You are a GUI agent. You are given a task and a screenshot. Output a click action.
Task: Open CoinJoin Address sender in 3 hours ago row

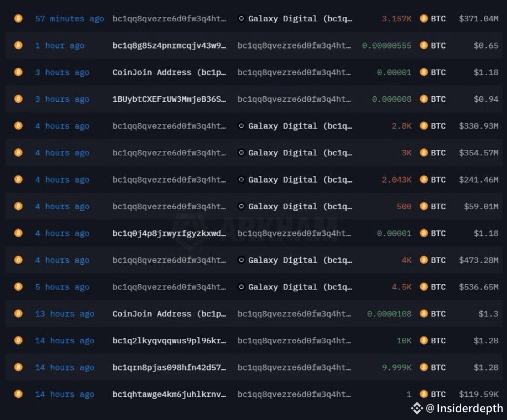pyautogui.click(x=169, y=72)
